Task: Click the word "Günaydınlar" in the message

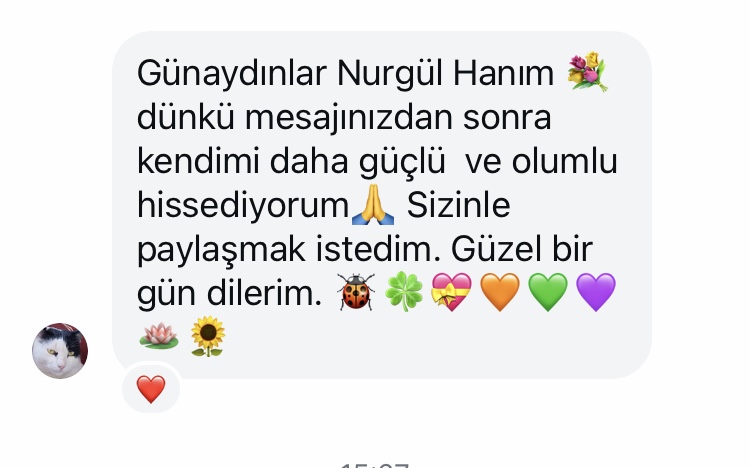Action: [232, 74]
